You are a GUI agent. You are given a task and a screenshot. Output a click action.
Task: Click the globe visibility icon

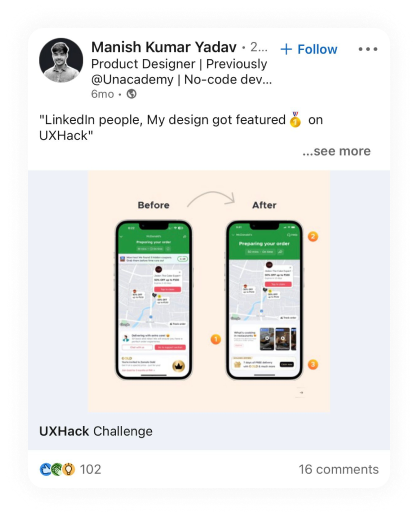131,94
